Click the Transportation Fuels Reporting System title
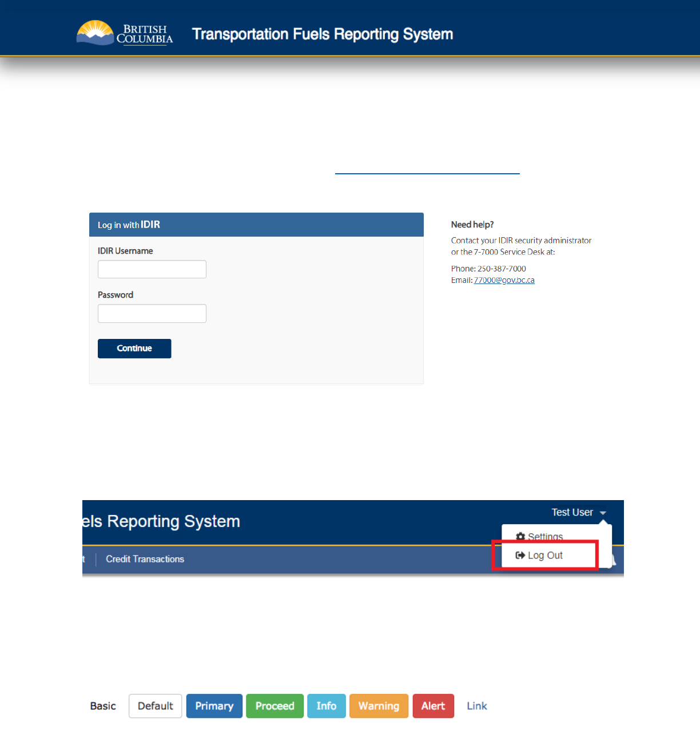Viewport: 700px width, 731px height. pos(323,34)
